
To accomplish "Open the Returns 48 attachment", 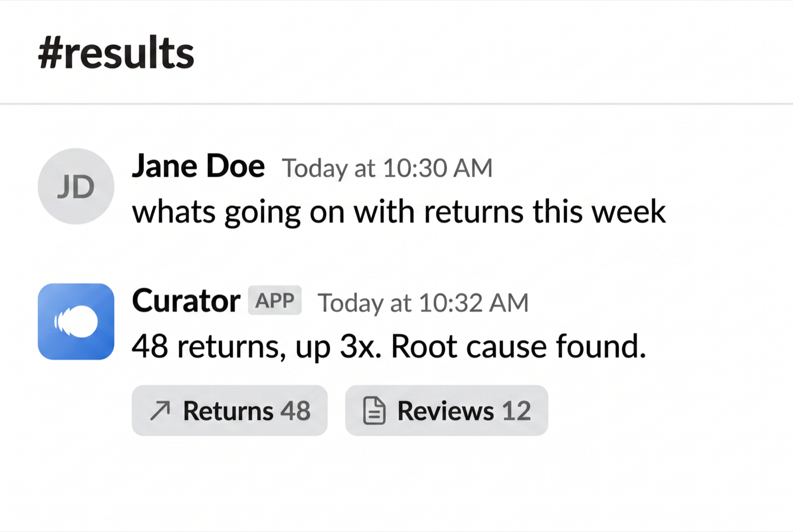I will click(229, 411).
